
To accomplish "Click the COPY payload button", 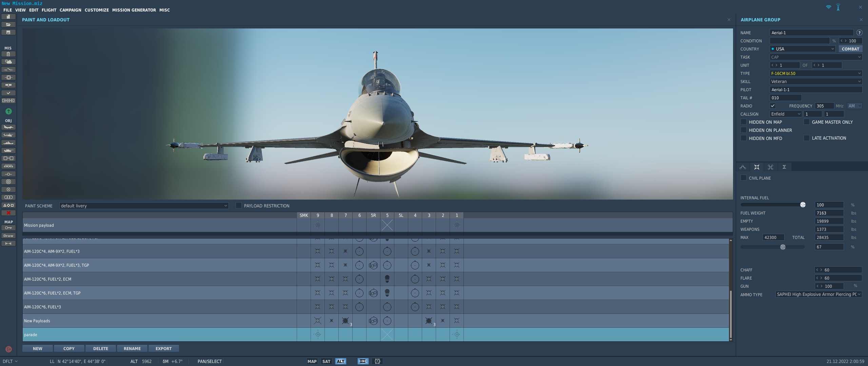I will pos(69,348).
